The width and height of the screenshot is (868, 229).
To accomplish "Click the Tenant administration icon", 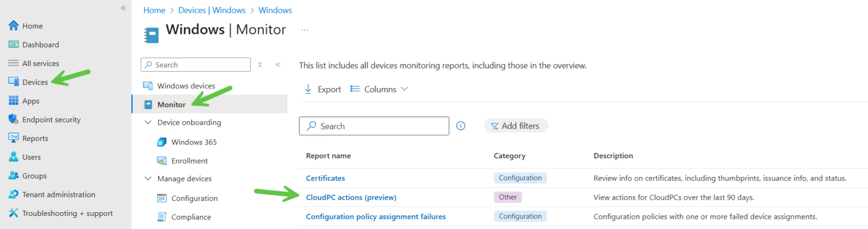I will pyautogui.click(x=14, y=195).
